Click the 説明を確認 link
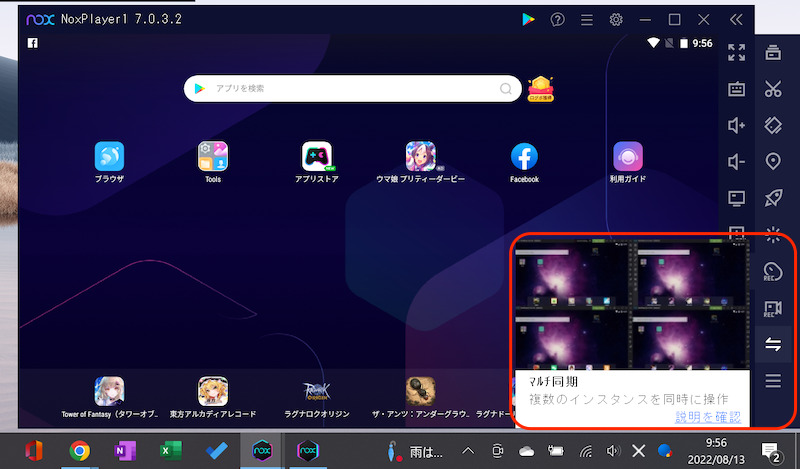The width and height of the screenshot is (800, 469). pos(708,417)
